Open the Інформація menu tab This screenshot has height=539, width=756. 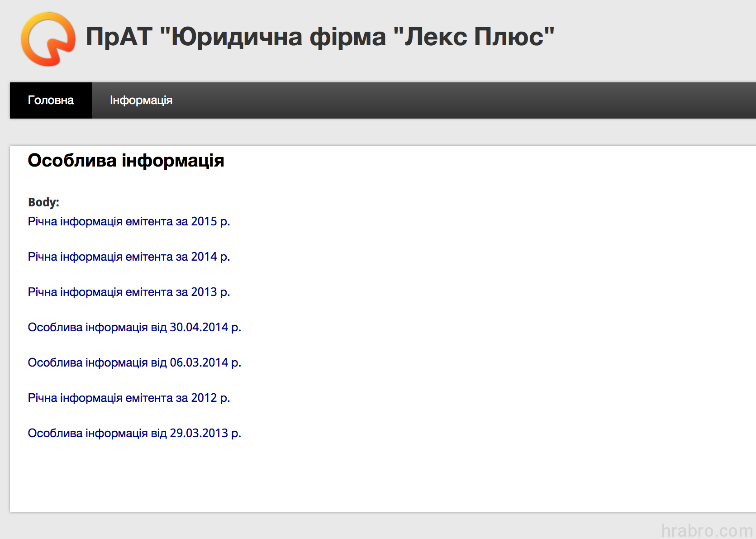(x=142, y=100)
